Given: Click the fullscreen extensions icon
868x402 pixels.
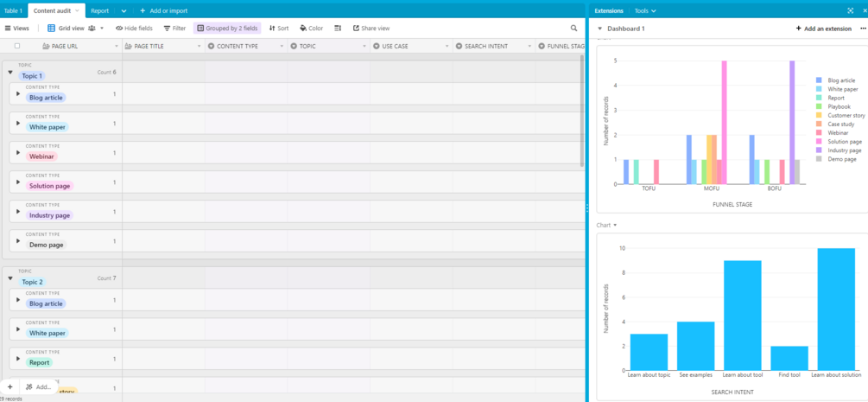Looking at the screenshot, I should (x=850, y=10).
